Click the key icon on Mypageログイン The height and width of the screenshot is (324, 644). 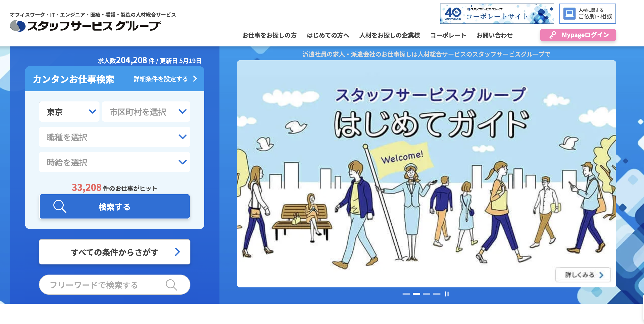pyautogui.click(x=553, y=35)
